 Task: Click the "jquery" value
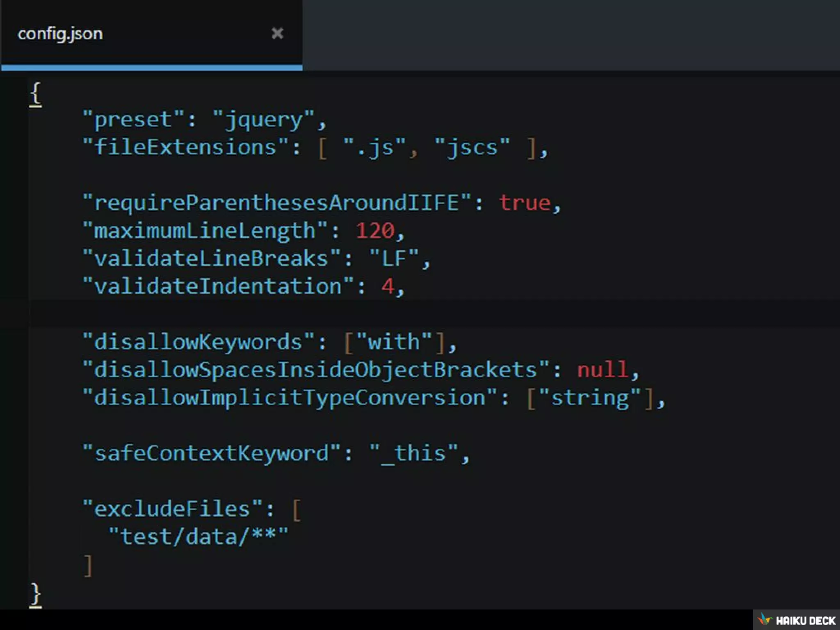263,120
